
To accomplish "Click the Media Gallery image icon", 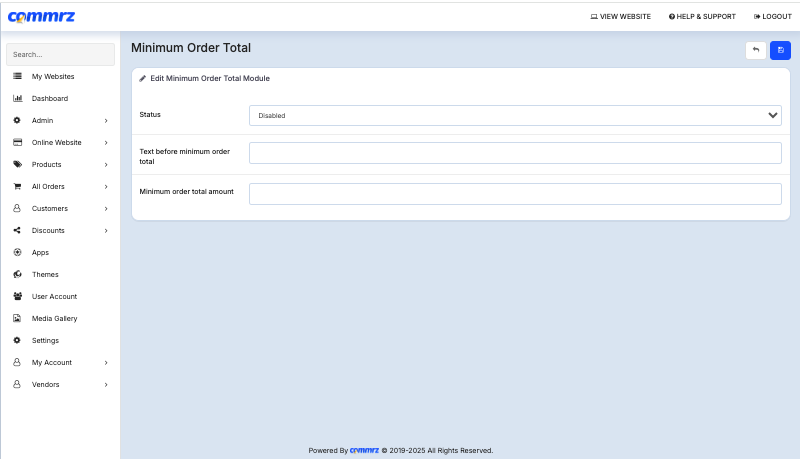I will 17,318.
